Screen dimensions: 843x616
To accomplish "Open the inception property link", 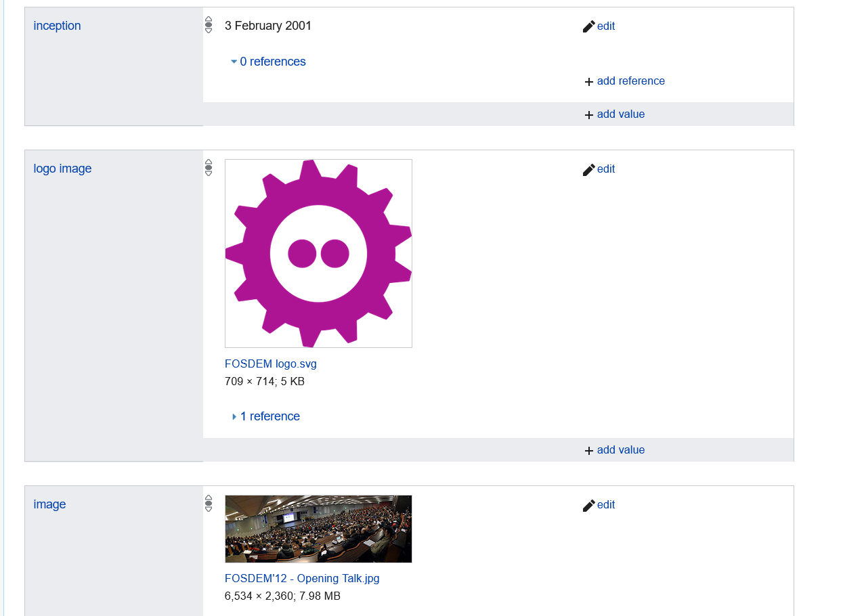I will (x=57, y=26).
